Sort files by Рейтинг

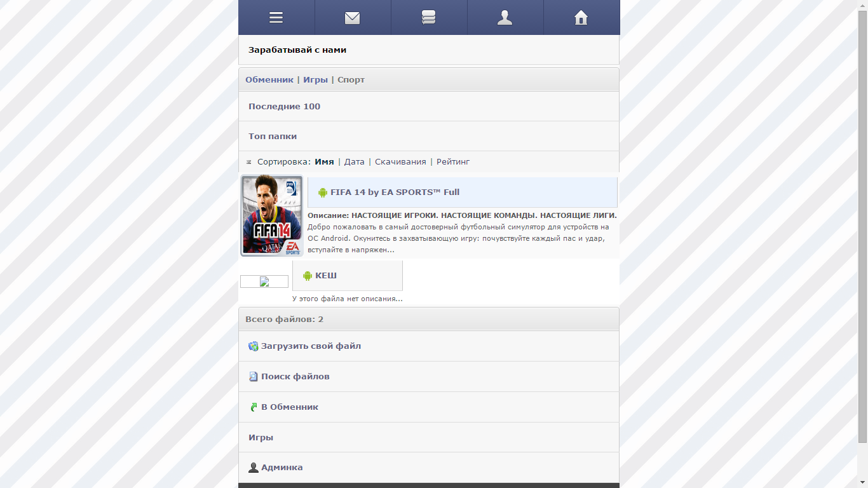pos(453,162)
